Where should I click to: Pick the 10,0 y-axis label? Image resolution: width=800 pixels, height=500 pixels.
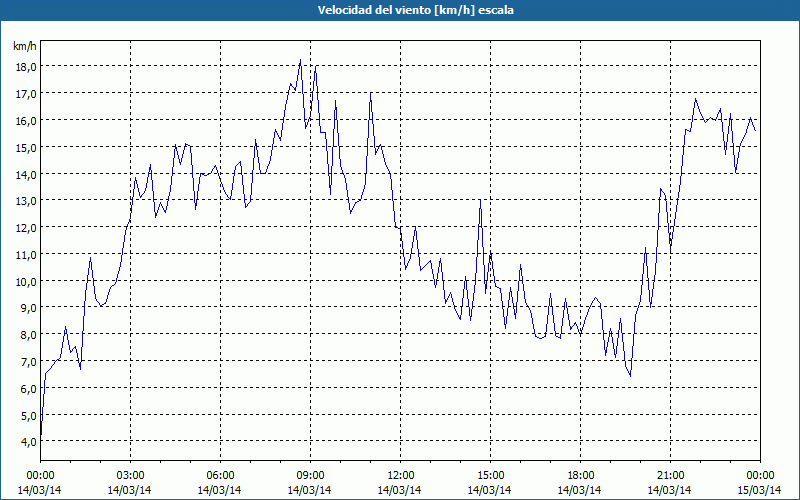click(x=26, y=282)
